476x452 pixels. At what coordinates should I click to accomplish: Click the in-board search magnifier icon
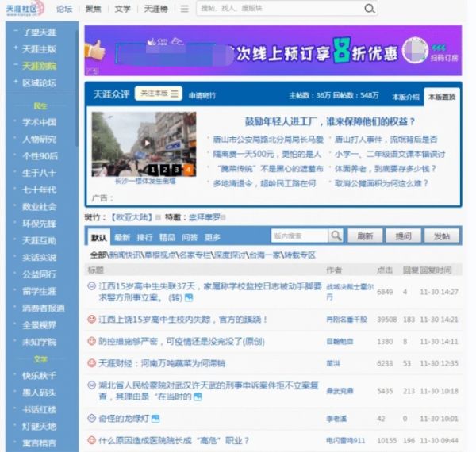point(336,236)
